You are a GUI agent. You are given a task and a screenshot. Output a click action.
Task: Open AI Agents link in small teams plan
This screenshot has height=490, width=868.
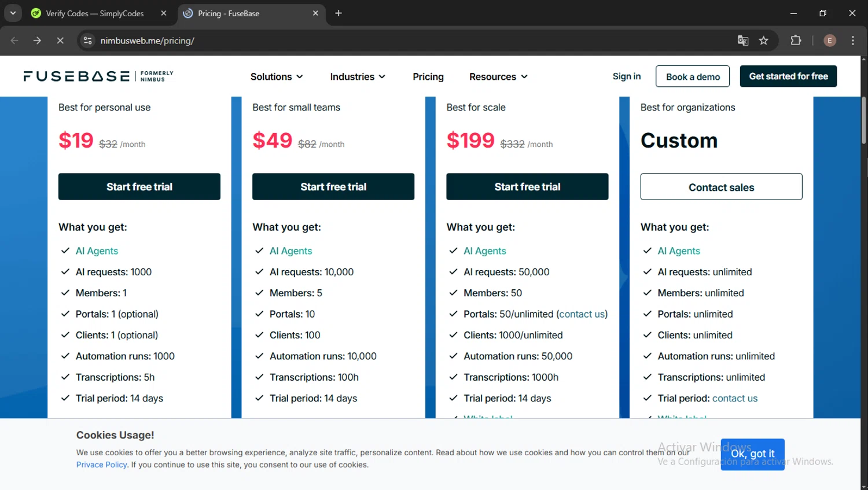pyautogui.click(x=290, y=250)
